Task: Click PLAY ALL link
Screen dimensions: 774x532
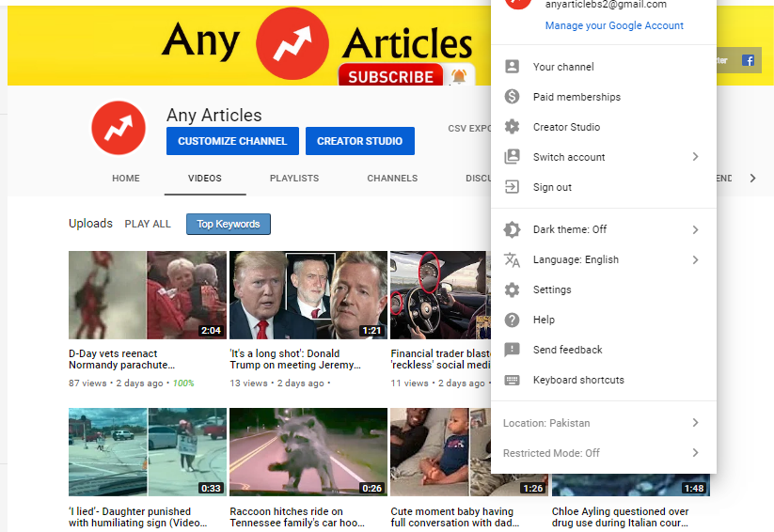Action: click(x=148, y=224)
